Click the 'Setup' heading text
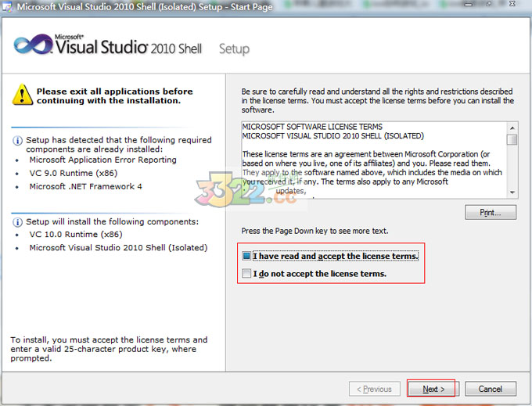Screen dimensions: 532x406 click(234, 49)
